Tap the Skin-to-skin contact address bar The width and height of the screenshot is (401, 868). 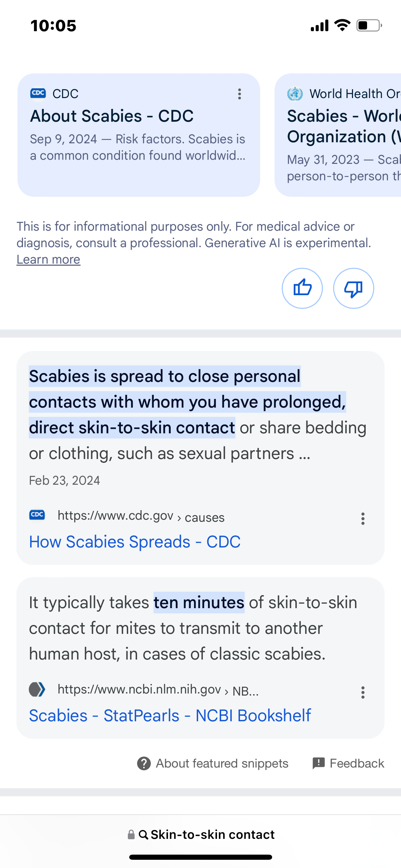(x=212, y=834)
